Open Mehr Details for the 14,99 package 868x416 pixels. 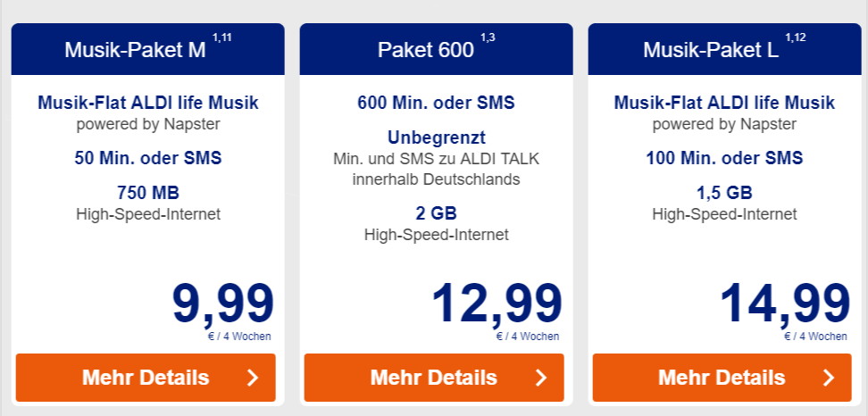pos(722,378)
